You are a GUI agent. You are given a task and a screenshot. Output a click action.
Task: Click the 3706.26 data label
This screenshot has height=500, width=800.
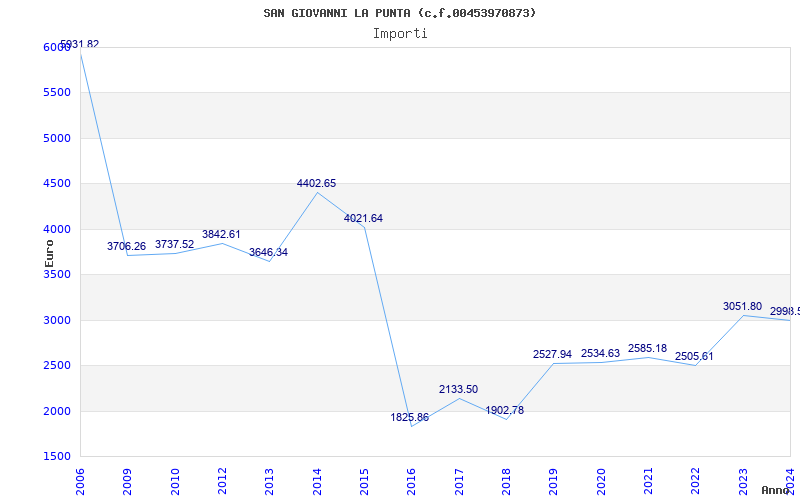(126, 246)
